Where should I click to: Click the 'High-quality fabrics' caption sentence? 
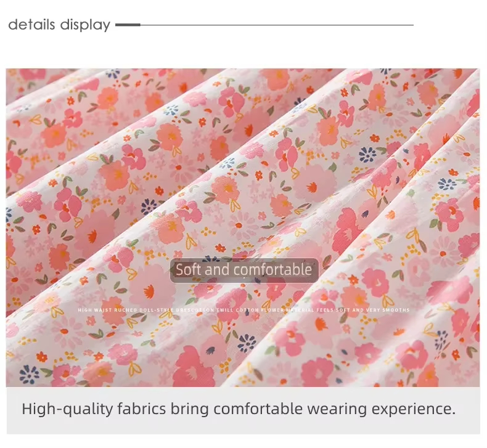point(239,409)
